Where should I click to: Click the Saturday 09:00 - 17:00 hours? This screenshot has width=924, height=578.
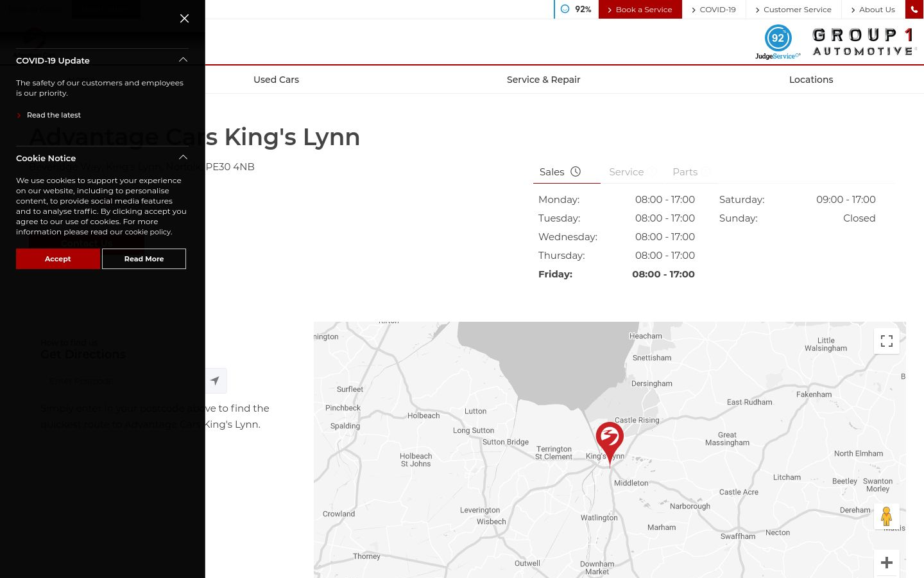pyautogui.click(x=798, y=200)
